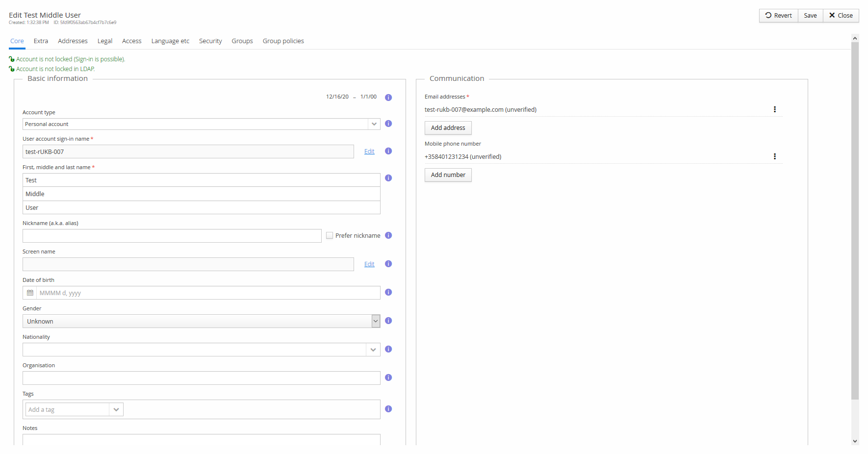868x454 pixels.
Task: Click the scroll down arrow on scrollbar
Action: tap(855, 441)
